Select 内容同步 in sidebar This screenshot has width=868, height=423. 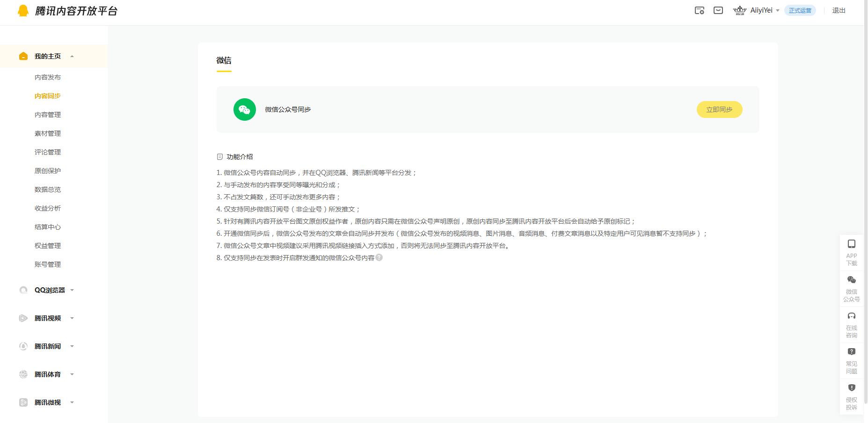(48, 96)
